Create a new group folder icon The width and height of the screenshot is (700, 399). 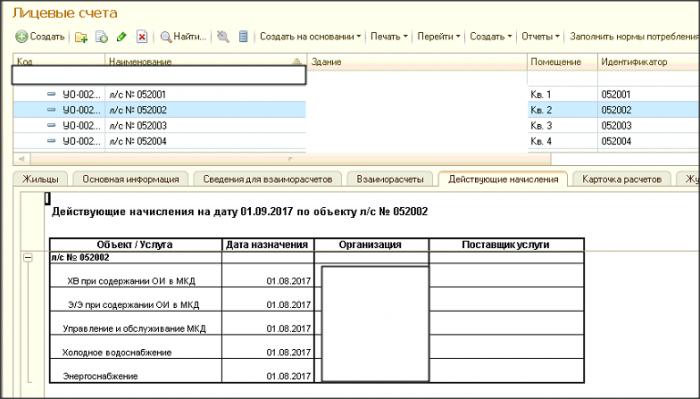tap(81, 37)
